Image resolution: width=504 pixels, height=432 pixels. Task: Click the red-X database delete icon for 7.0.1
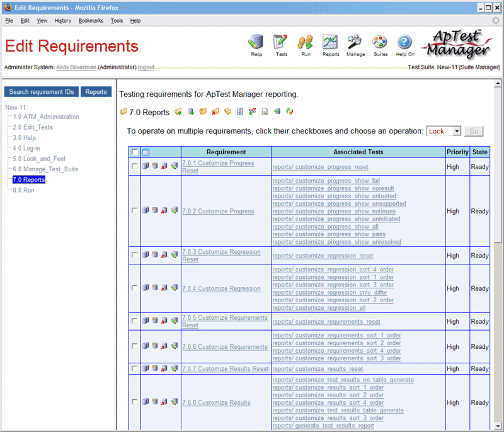point(164,166)
